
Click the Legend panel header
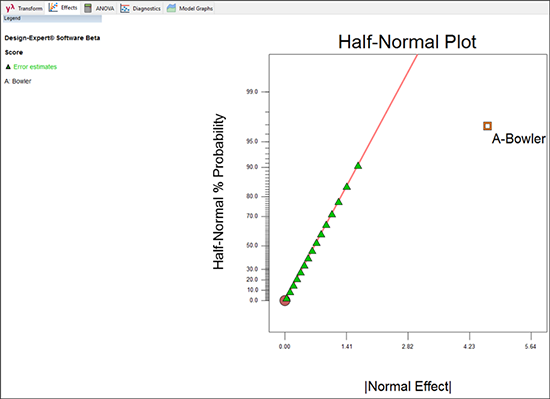coord(52,18)
